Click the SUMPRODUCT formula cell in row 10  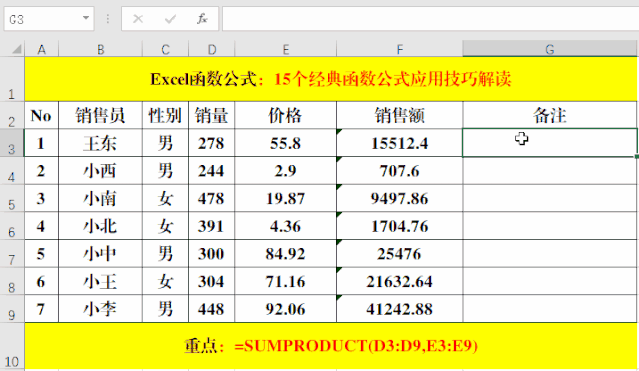[331, 346]
